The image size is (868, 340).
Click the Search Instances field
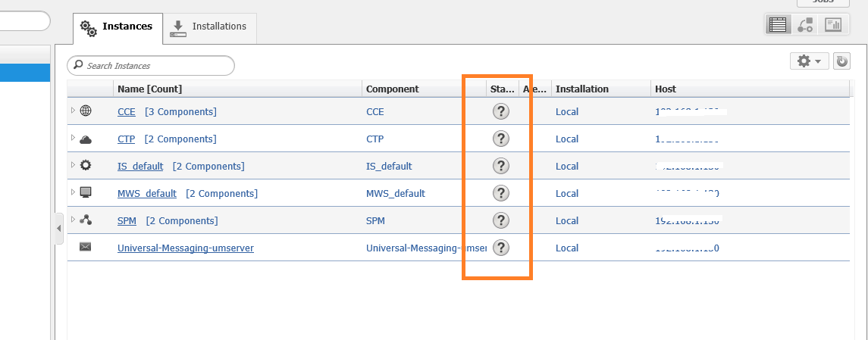click(151, 66)
